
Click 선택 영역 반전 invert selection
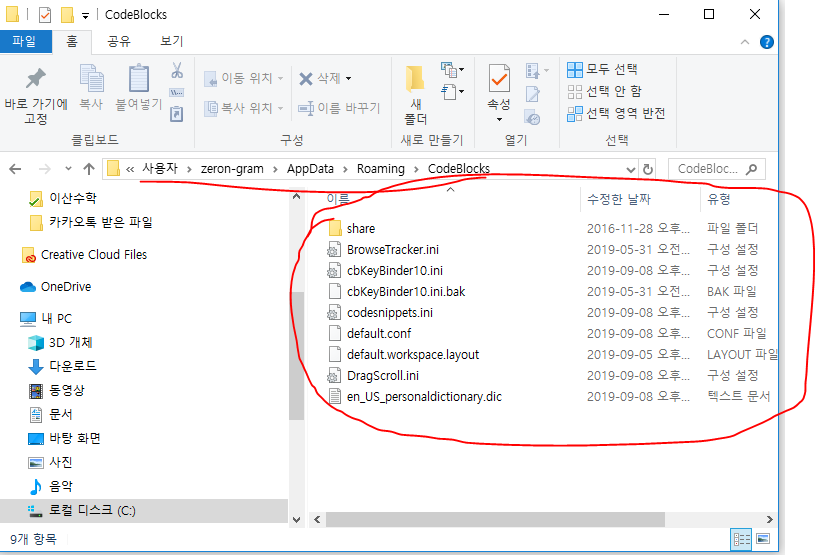pyautogui.click(x=616, y=113)
